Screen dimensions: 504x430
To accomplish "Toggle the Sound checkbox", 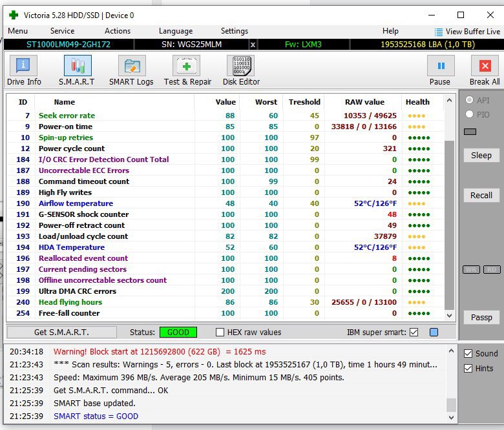I will pyautogui.click(x=468, y=354).
